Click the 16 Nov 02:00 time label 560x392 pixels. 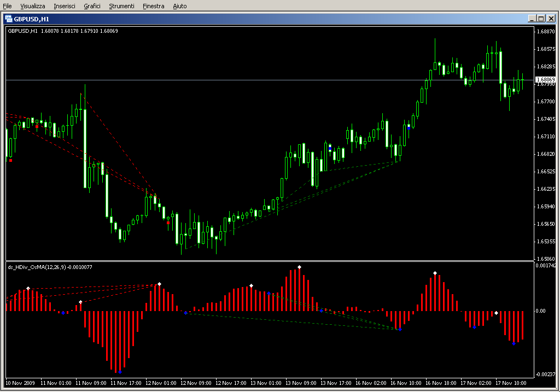point(371,383)
